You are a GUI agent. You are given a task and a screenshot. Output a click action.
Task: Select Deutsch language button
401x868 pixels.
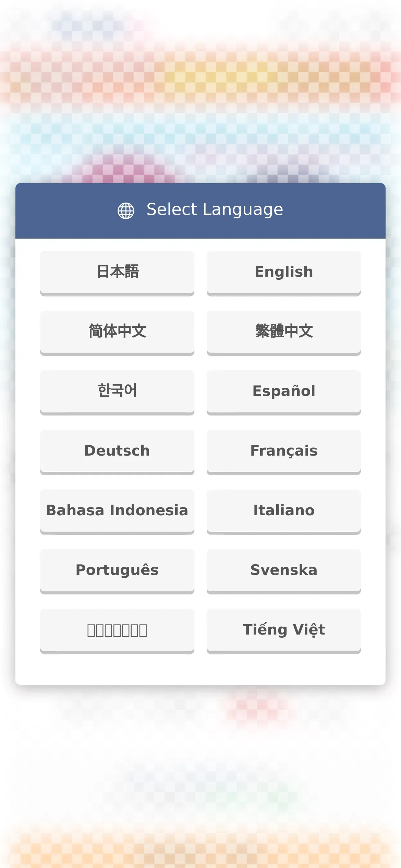click(x=117, y=452)
